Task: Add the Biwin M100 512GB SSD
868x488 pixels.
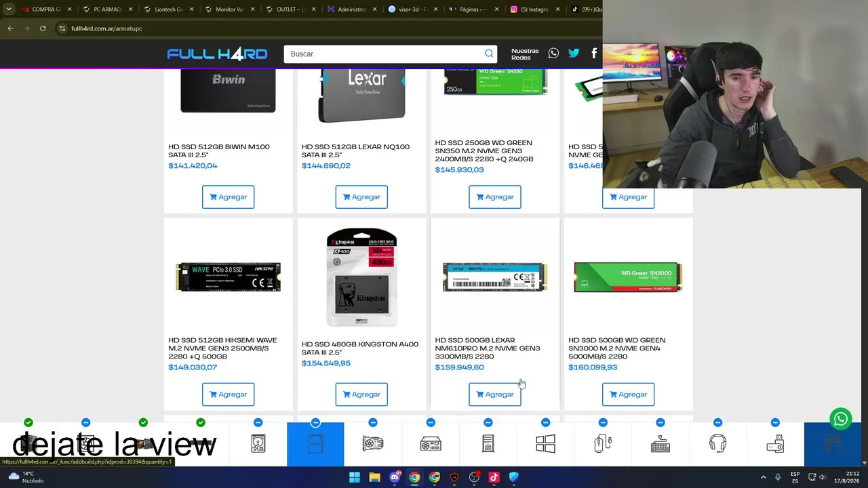Action: pyautogui.click(x=228, y=197)
